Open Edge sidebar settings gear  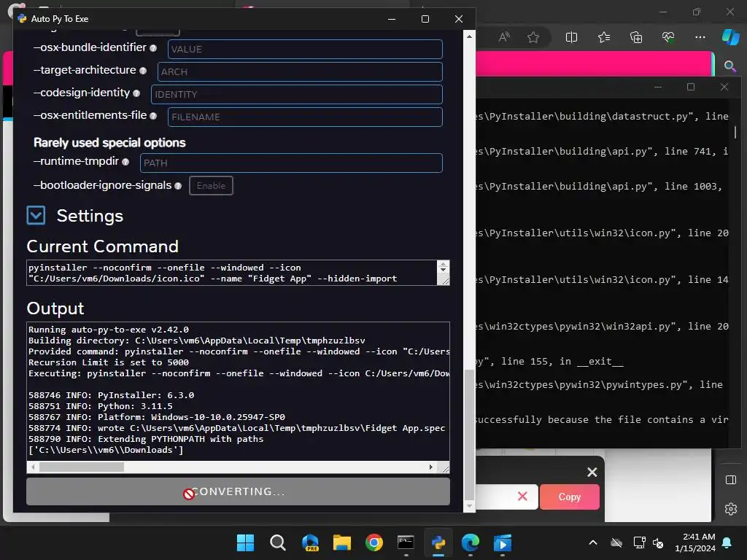click(x=731, y=509)
